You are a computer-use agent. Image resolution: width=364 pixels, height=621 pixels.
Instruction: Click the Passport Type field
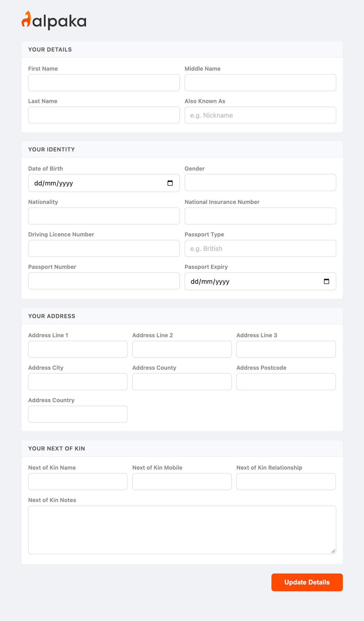(x=260, y=248)
